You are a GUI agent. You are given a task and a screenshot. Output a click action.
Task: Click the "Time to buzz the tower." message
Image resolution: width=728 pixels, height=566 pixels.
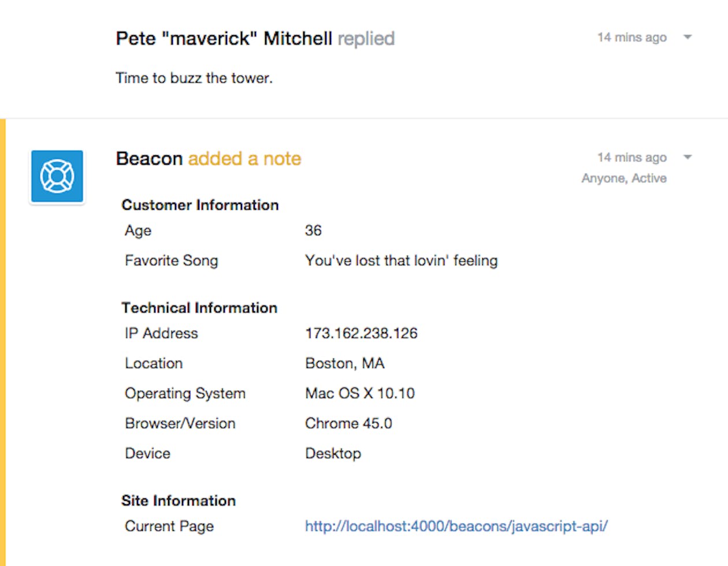[194, 78]
